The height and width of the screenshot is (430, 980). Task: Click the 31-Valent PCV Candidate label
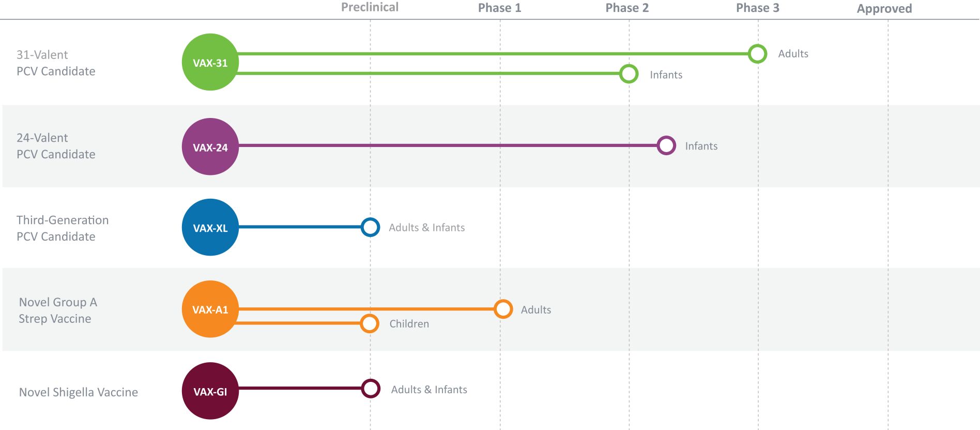[x=56, y=63]
